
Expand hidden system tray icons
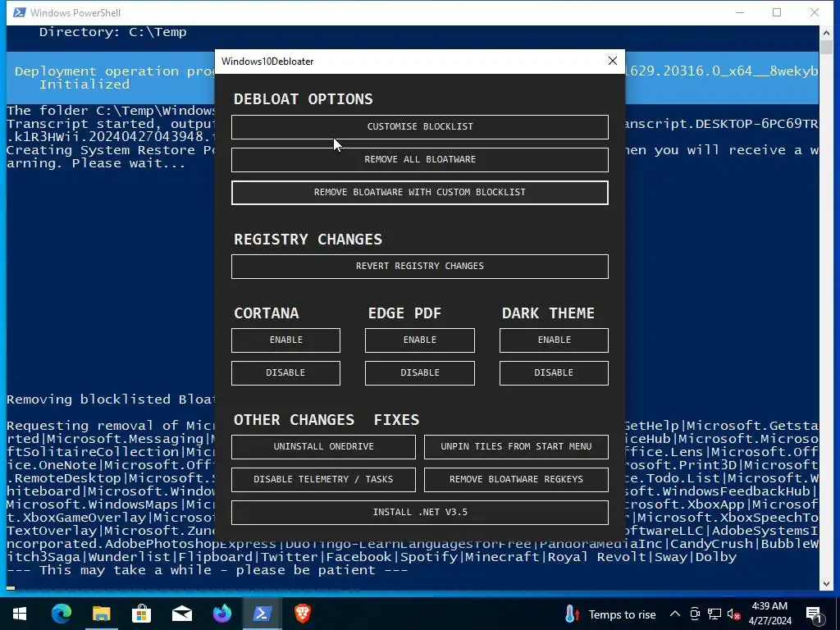675,614
